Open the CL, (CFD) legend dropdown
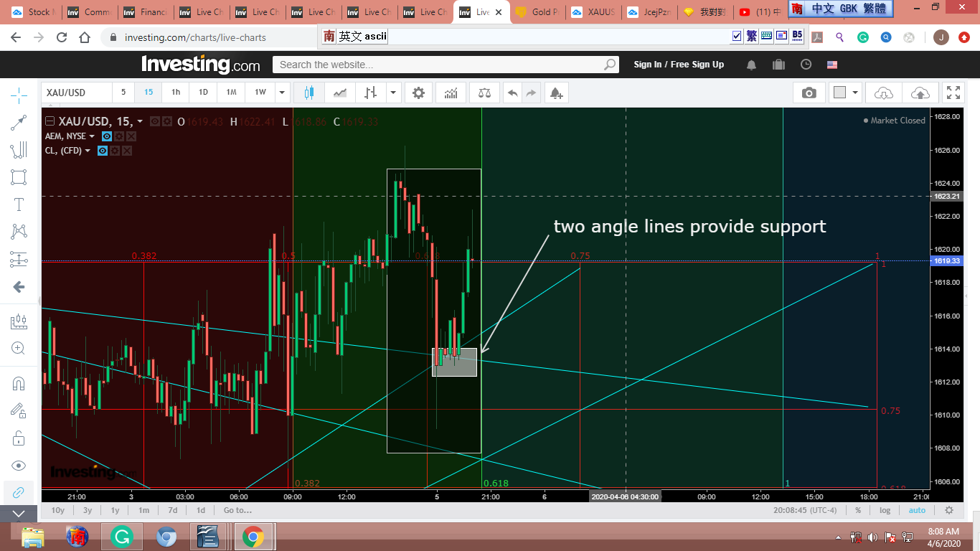 [88, 151]
